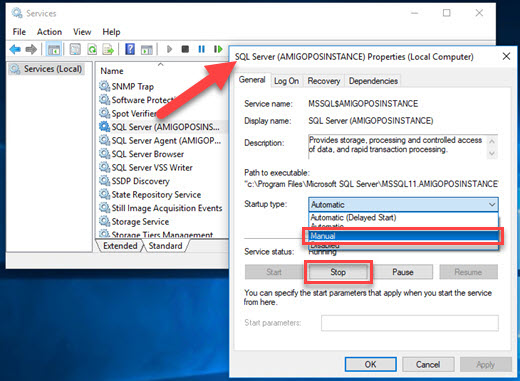Screen dimensions: 520x381
Task: Open the File menu
Action: click(19, 32)
